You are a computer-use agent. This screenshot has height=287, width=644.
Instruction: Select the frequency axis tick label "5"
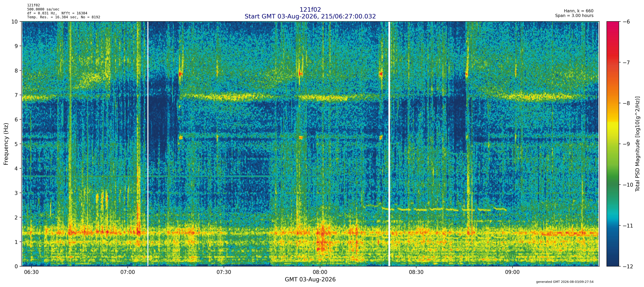point(16,144)
